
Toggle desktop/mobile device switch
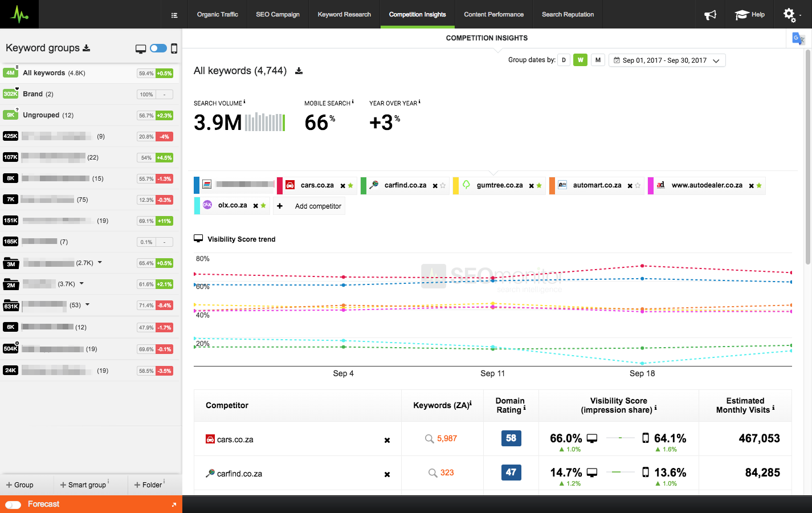pyautogui.click(x=158, y=48)
